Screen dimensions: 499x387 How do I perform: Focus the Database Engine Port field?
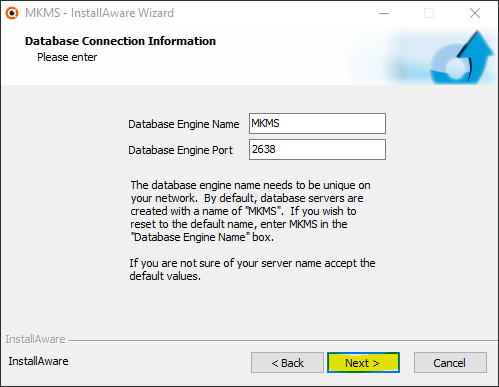[x=317, y=150]
